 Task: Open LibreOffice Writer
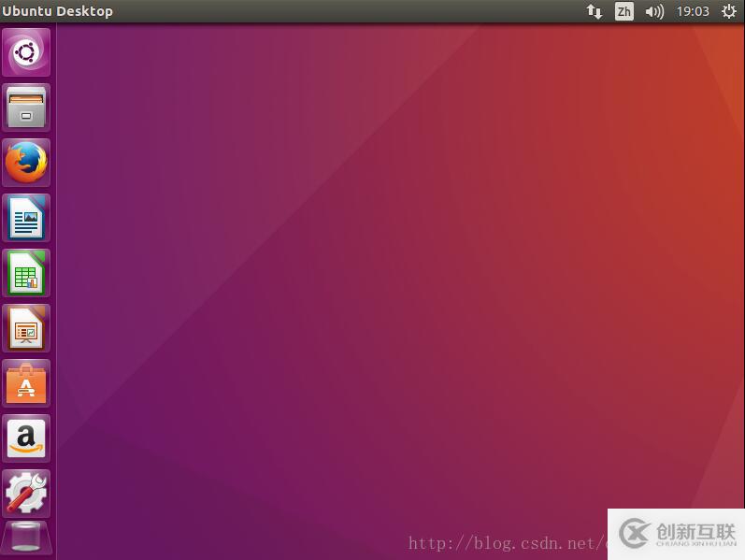26,218
